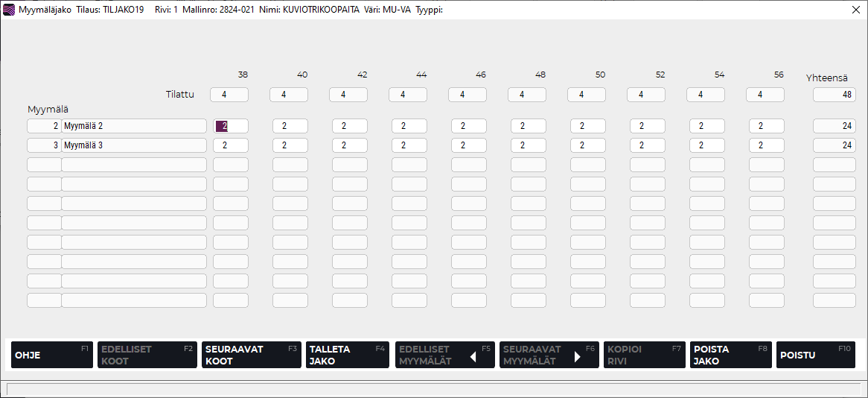Close the Myymäläjako window
Viewport: 868px width, 398px height.
click(855, 10)
